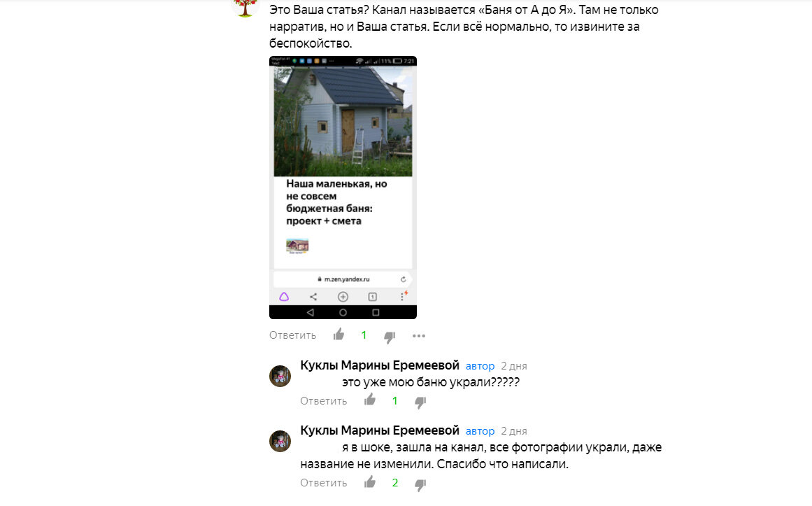Click Ответить under the screenshot comment
The width and height of the screenshot is (812, 506).
(292, 335)
